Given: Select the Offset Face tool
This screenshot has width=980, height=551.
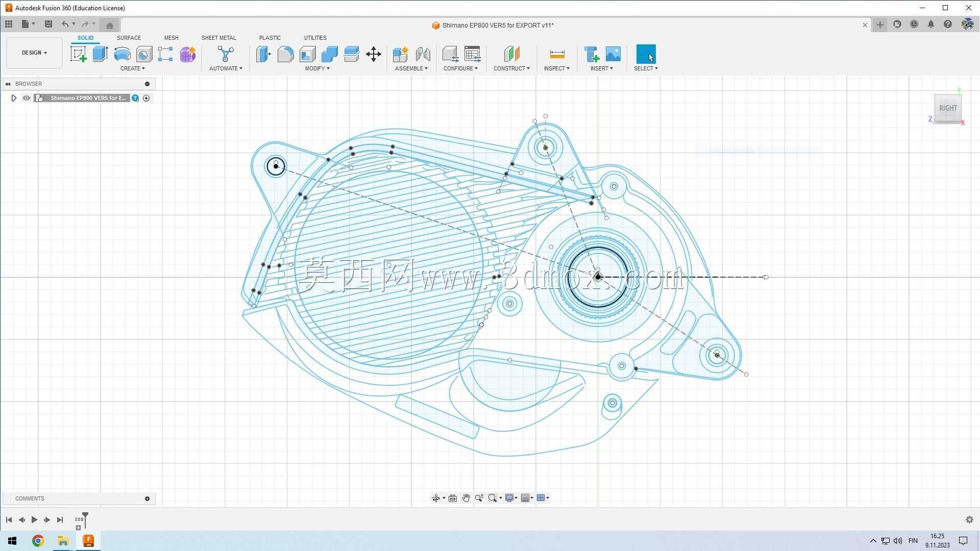Looking at the screenshot, I should [351, 54].
